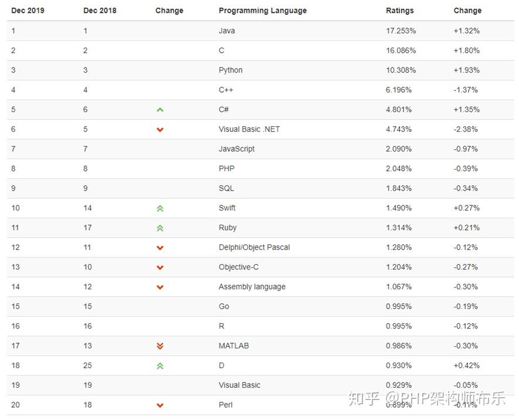This screenshot has height=420, width=519.
Task: Click the red down arrow beside Objective-C
Action: pyautogui.click(x=160, y=267)
